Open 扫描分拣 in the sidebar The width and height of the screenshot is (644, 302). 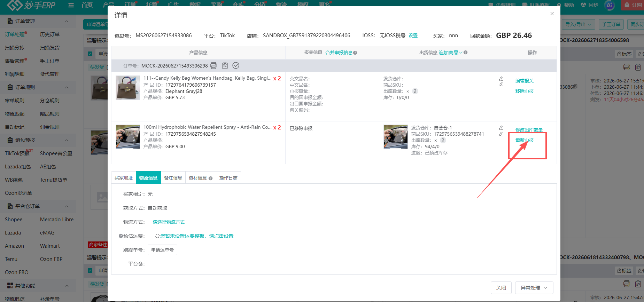[x=15, y=48]
